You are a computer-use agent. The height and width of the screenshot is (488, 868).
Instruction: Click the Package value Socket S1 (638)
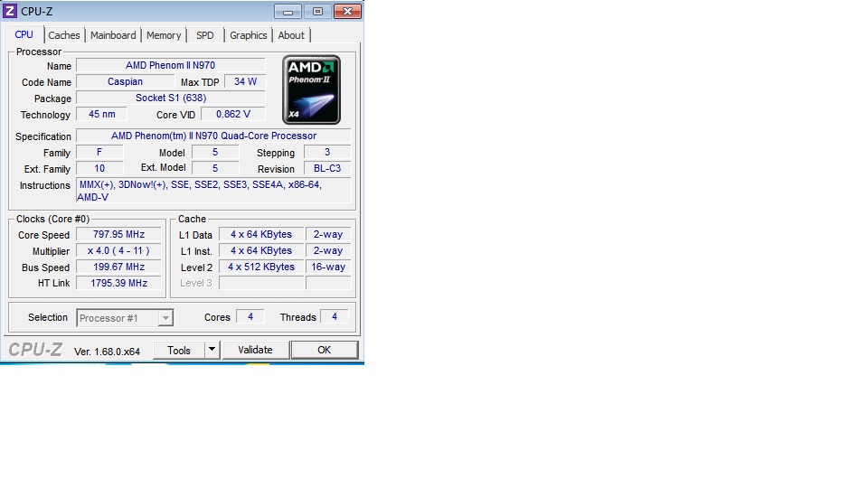coord(171,98)
